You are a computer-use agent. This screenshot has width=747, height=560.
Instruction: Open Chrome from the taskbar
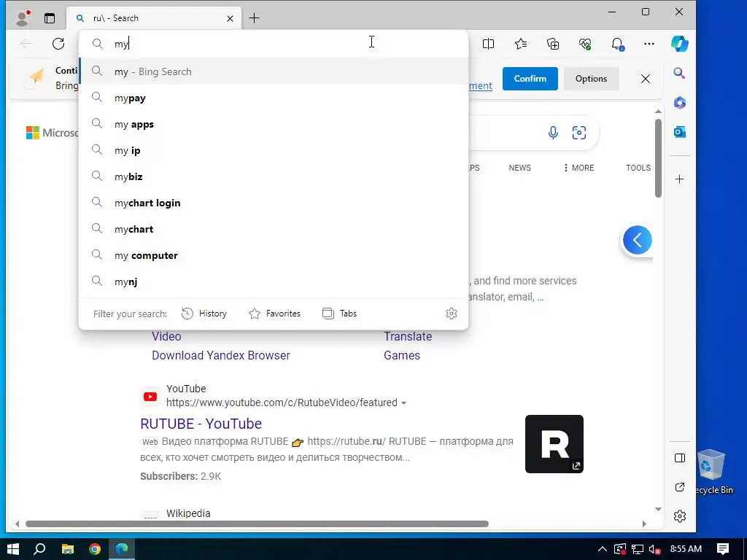click(x=95, y=549)
